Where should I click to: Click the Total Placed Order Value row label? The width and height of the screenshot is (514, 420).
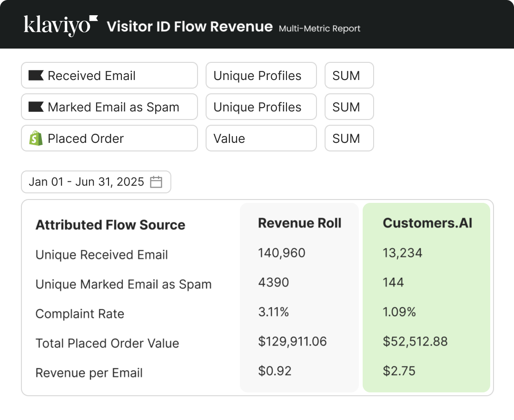click(x=107, y=343)
